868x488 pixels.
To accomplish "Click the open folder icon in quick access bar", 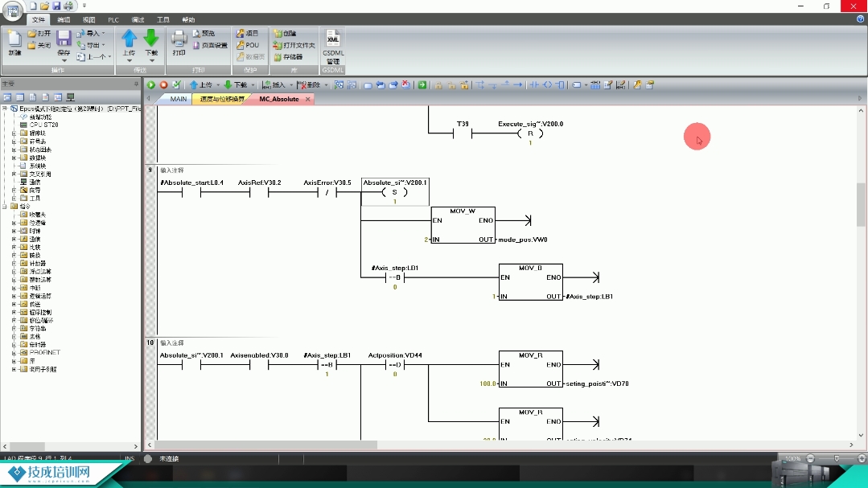I will point(44,6).
